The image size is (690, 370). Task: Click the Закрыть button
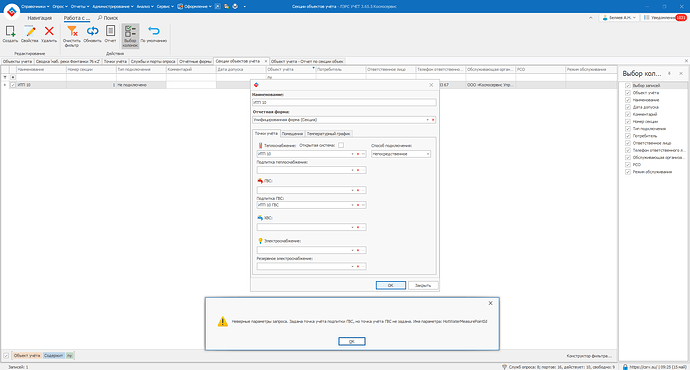423,286
